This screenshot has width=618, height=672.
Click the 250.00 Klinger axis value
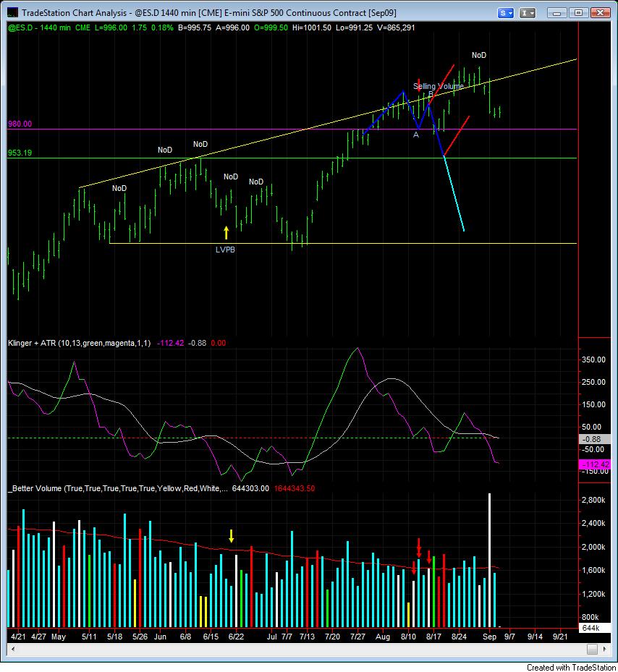tap(593, 382)
